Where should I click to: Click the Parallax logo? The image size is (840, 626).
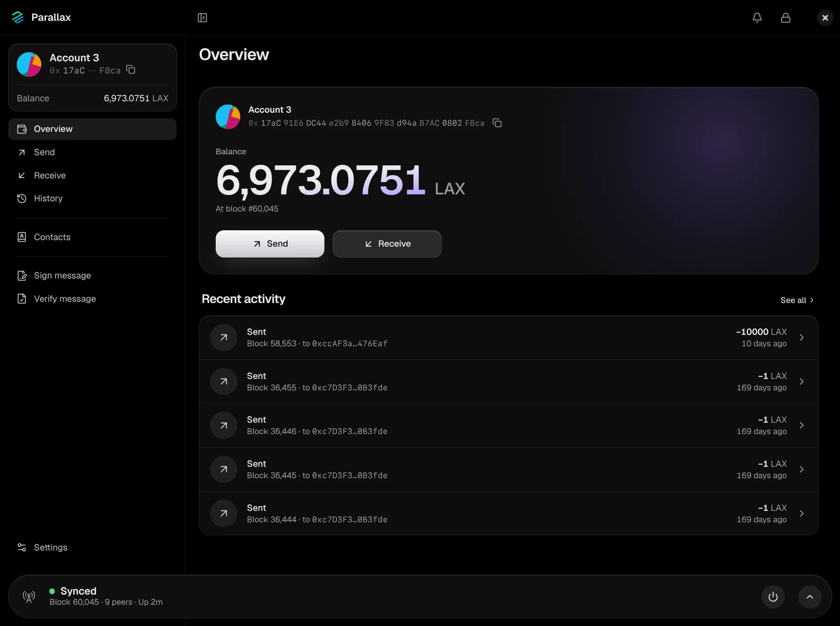18,18
